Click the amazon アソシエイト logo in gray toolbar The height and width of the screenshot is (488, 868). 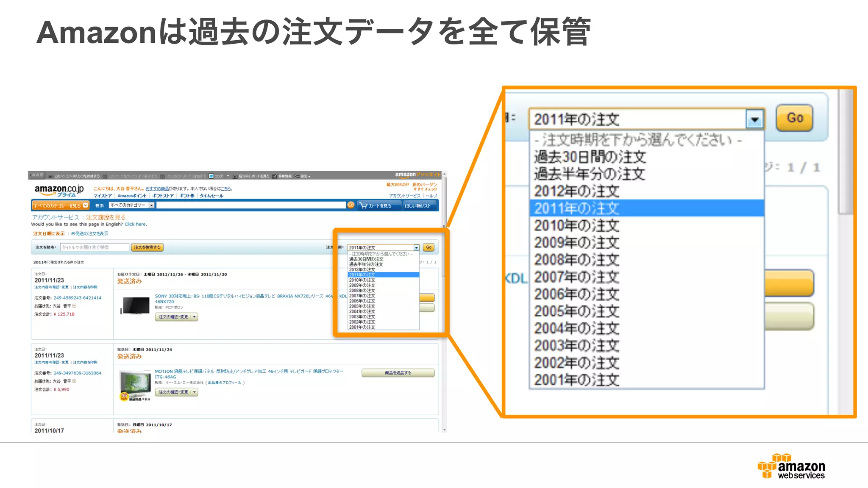click(417, 175)
